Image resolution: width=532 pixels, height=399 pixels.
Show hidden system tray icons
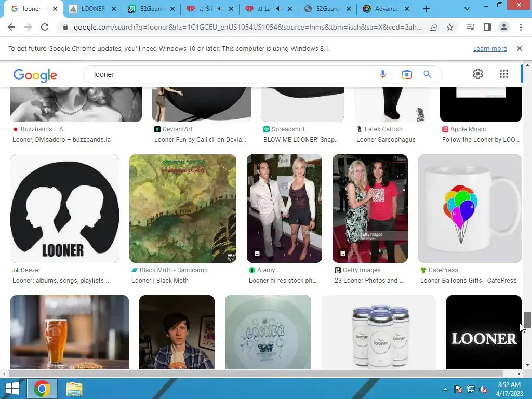pyautogui.click(x=445, y=389)
